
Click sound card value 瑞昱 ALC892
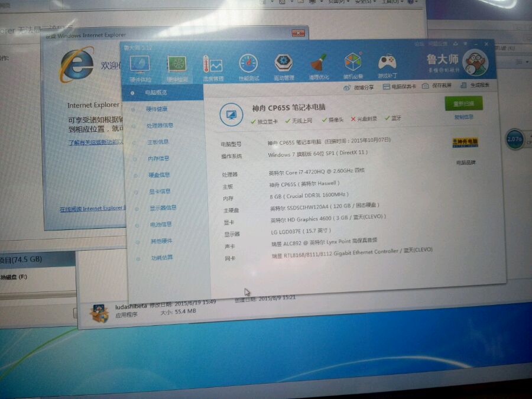pos(325,242)
